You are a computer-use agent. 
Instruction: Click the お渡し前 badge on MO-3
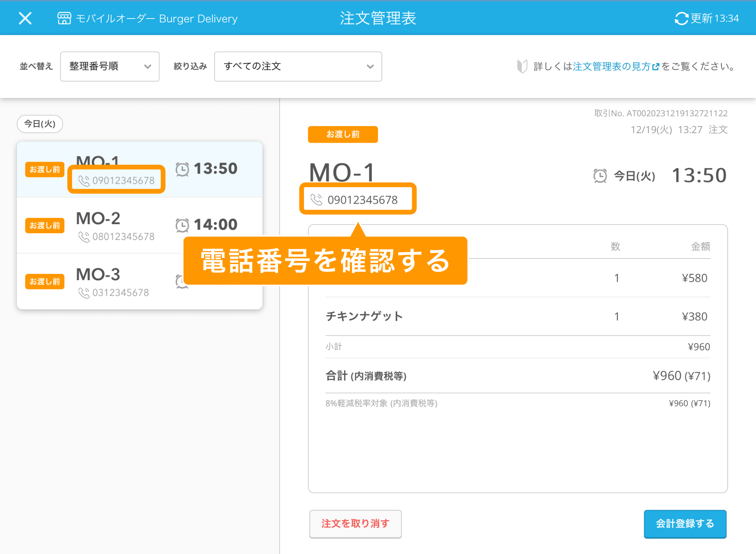(x=45, y=281)
